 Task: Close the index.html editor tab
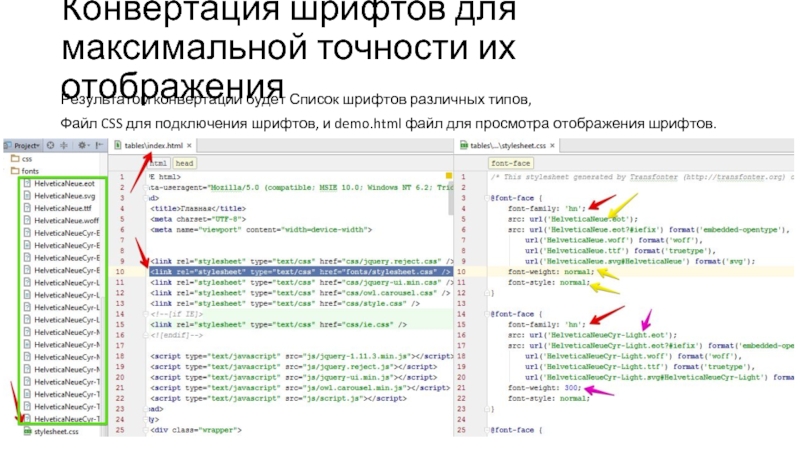[189, 145]
